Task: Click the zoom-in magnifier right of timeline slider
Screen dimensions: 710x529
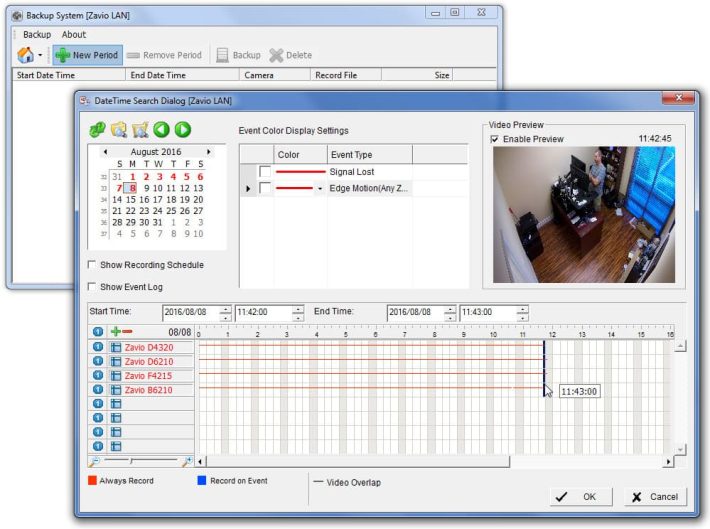Action: (x=186, y=461)
